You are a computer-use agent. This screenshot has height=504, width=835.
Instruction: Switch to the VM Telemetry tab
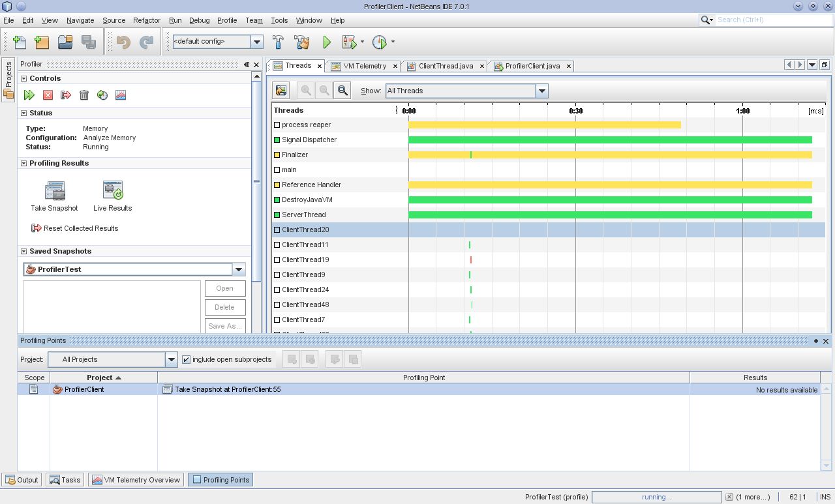[x=364, y=66]
